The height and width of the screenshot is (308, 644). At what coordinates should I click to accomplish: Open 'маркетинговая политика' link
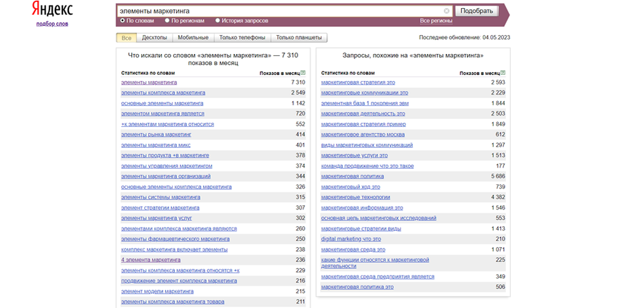point(352,176)
